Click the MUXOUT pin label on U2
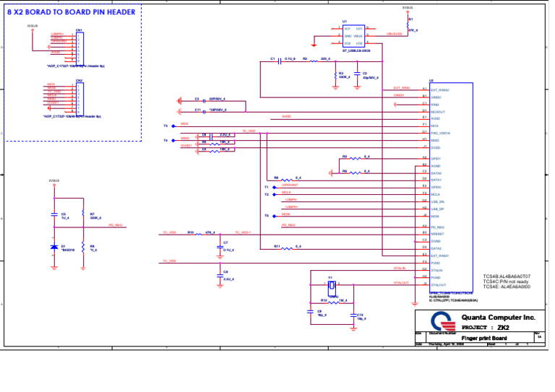 (438, 112)
